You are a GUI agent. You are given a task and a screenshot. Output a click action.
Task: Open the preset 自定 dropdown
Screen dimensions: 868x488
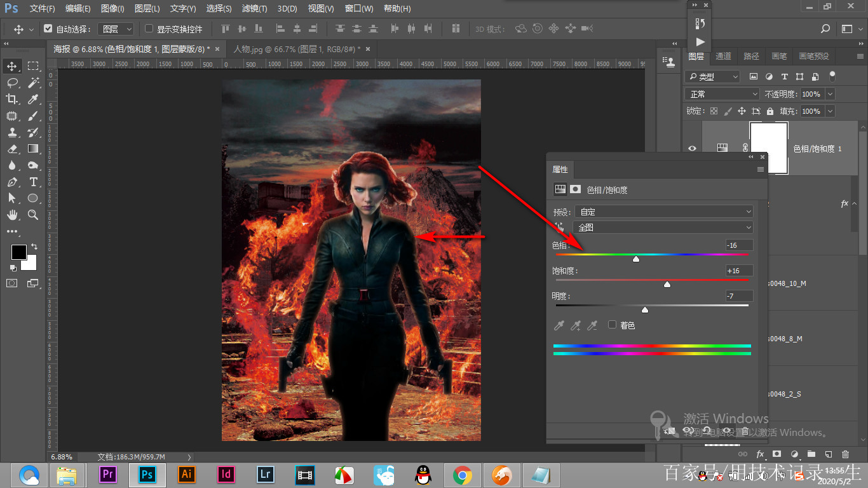[663, 212]
